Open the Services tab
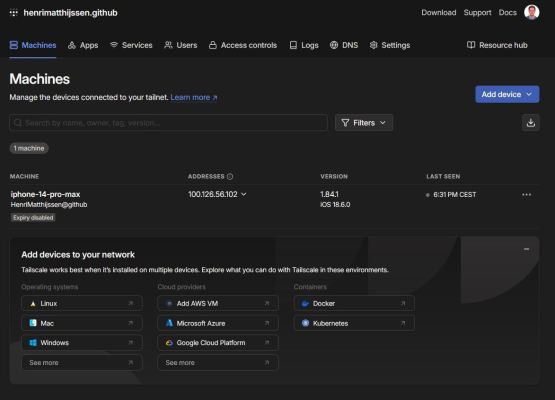 (131, 45)
